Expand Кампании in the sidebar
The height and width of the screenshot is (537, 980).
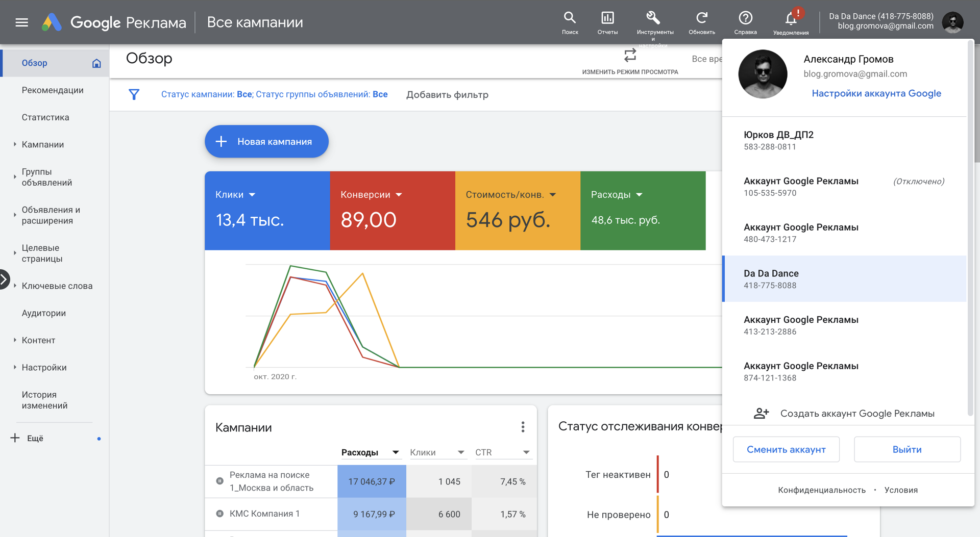[x=15, y=144]
